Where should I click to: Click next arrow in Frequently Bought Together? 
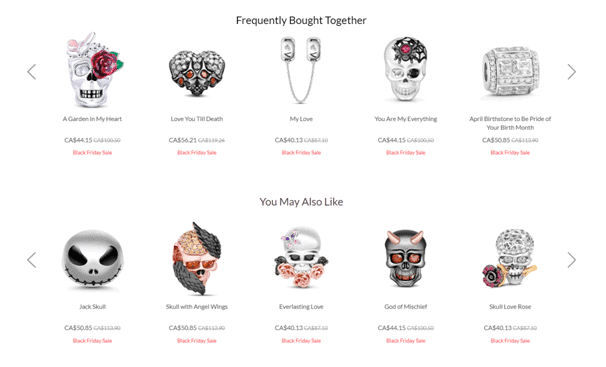coord(572,72)
